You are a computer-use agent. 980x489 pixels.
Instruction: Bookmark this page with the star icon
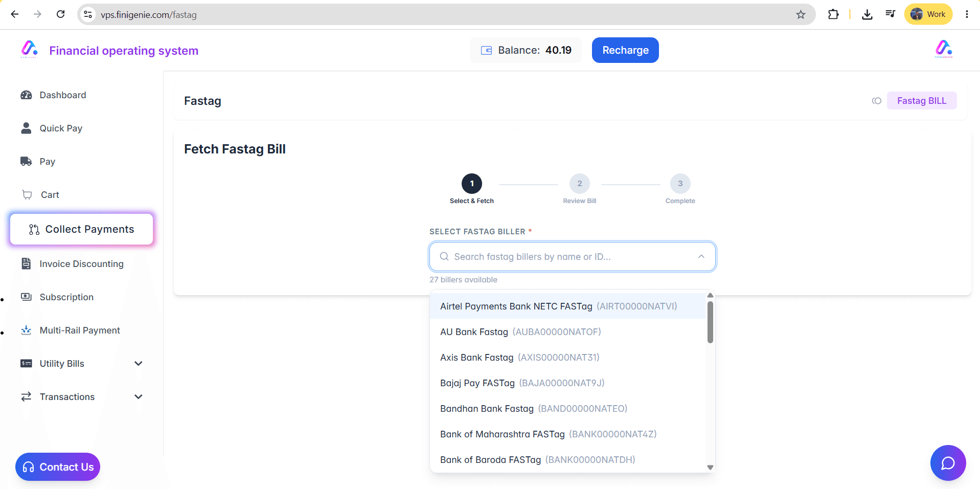pos(801,14)
